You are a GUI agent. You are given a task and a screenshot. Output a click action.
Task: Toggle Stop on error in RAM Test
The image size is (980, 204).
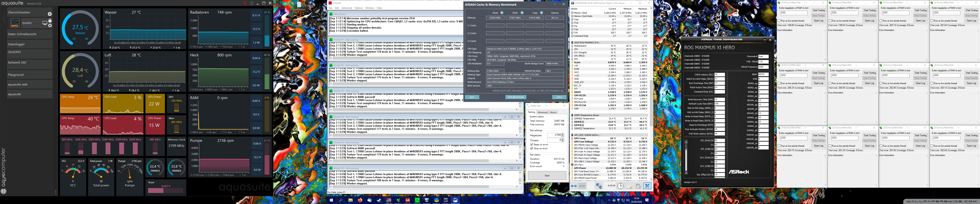[531, 149]
